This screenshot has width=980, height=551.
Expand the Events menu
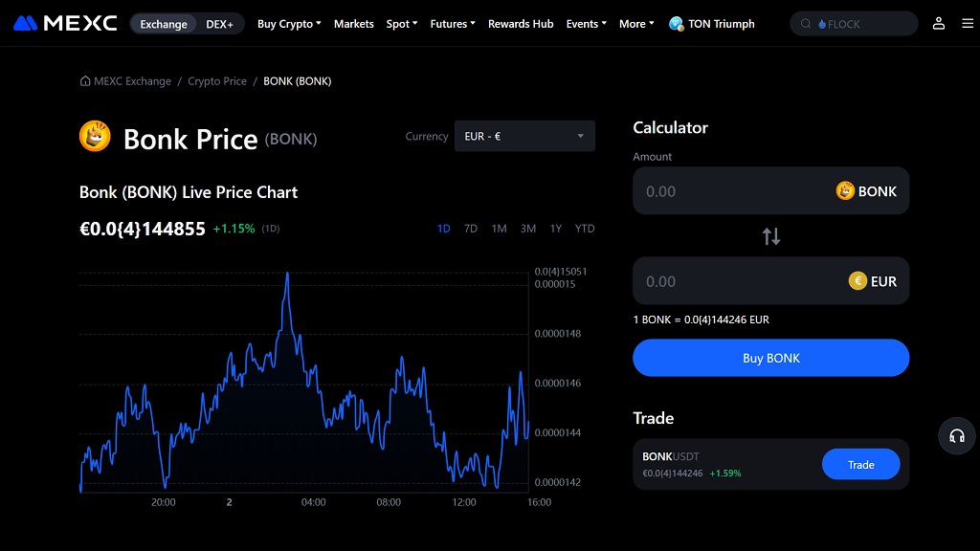click(587, 24)
